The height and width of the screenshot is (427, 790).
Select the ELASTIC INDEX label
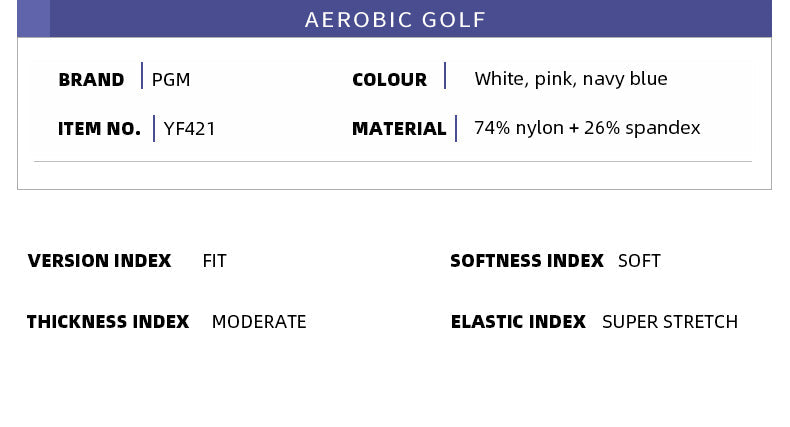coord(518,322)
